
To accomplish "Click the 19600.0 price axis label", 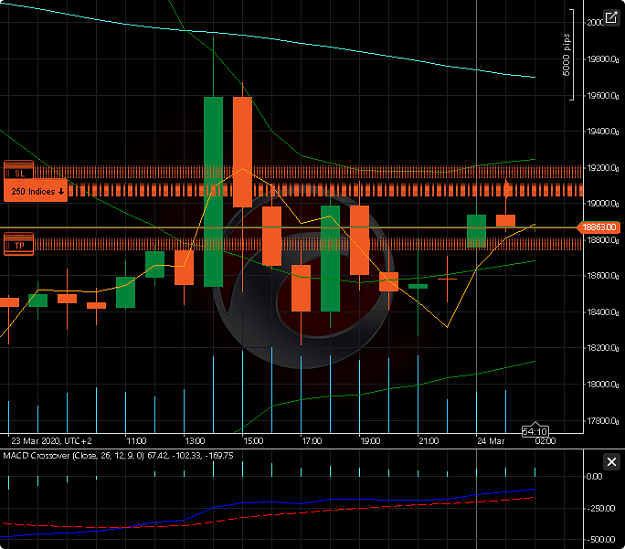I will 602,96.
